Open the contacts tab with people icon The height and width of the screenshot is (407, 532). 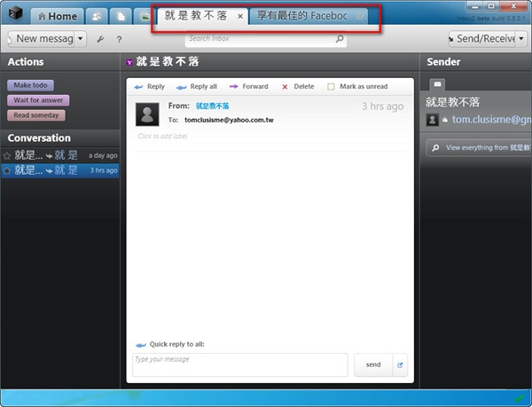[97, 16]
